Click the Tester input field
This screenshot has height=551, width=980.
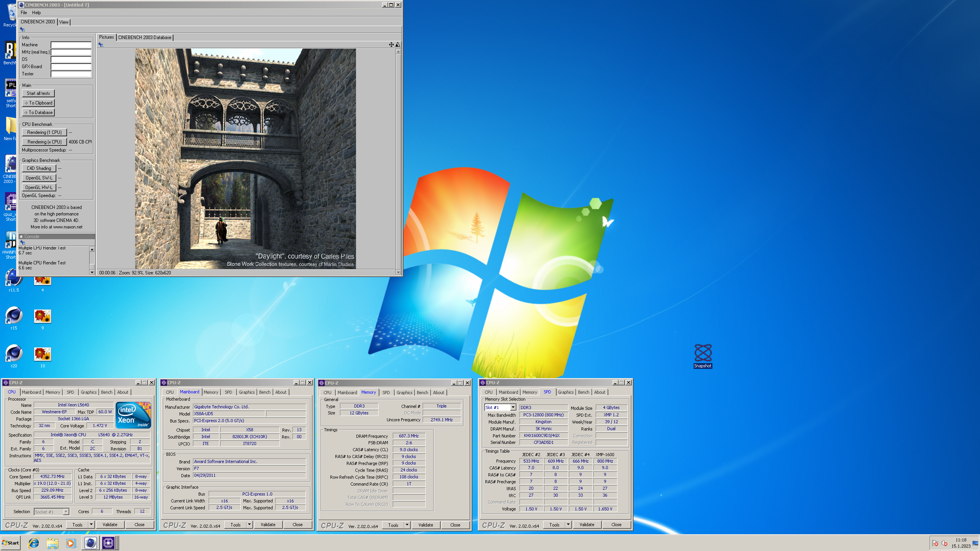[x=71, y=74]
